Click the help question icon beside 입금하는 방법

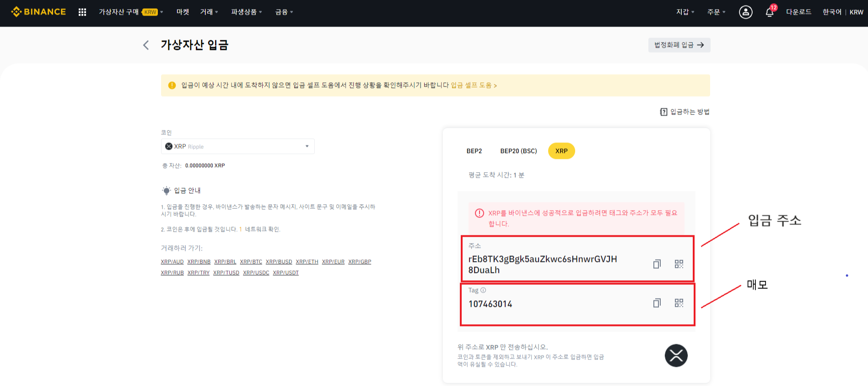click(x=663, y=112)
